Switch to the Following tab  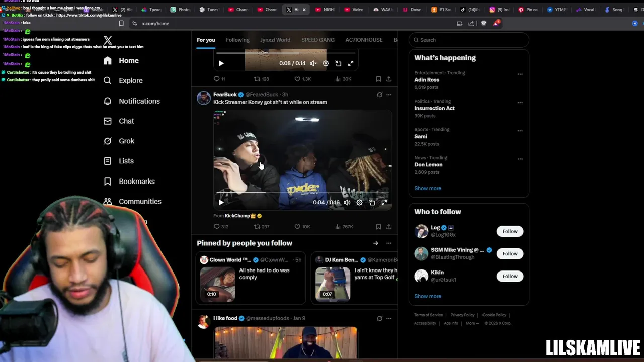(x=237, y=40)
